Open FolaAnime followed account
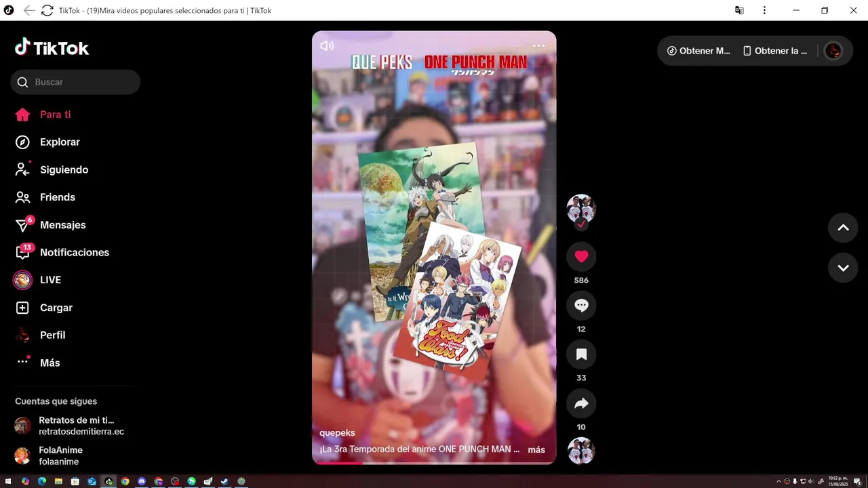Screen dimensions: 868x488 [x=49, y=455]
